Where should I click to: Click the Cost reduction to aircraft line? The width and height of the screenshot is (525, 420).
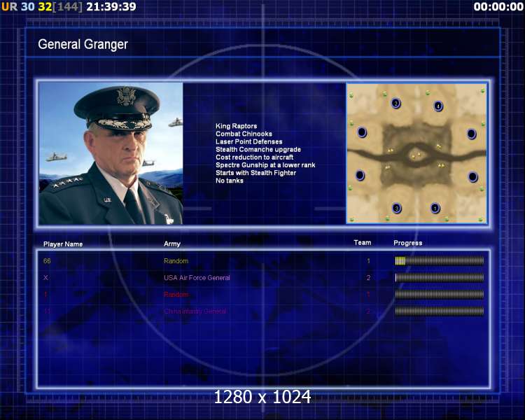click(x=255, y=157)
